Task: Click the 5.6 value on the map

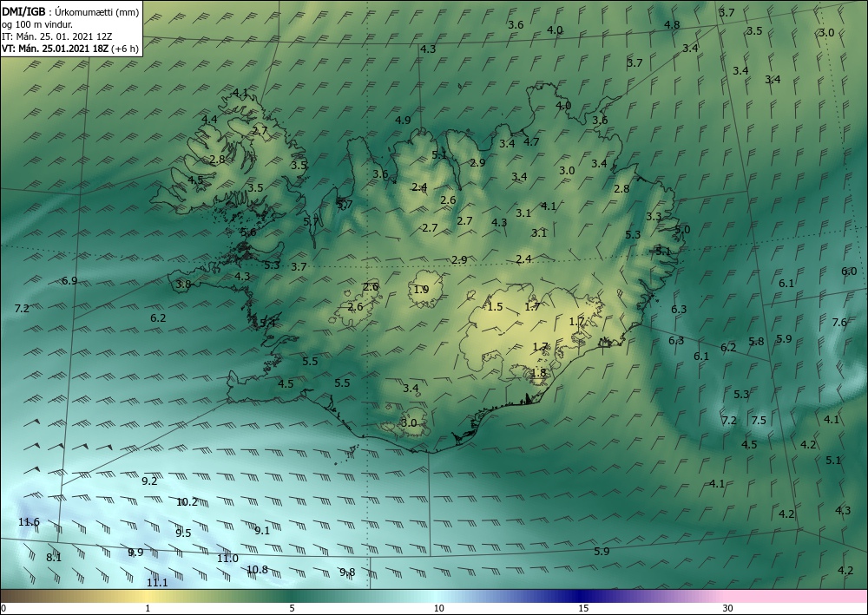Action: coord(248,232)
